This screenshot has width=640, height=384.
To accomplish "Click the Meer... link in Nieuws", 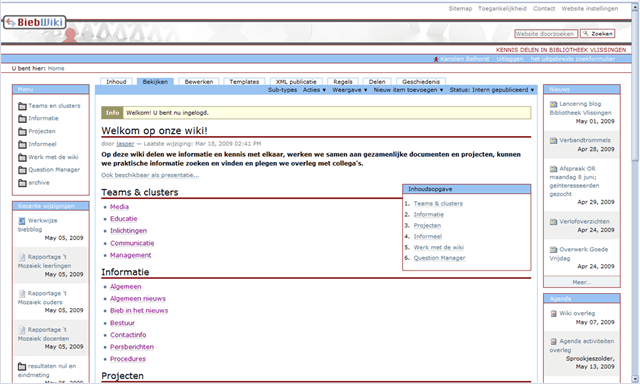I will coord(582,282).
